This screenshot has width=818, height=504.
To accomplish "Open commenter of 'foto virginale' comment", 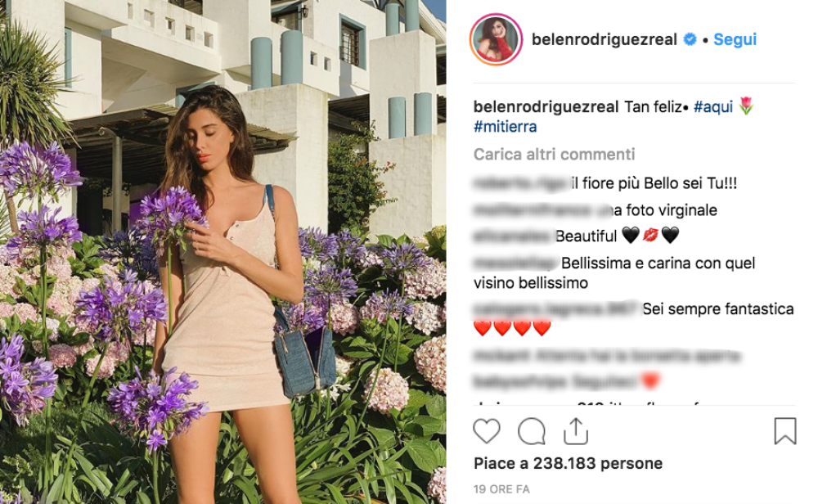I will point(535,210).
